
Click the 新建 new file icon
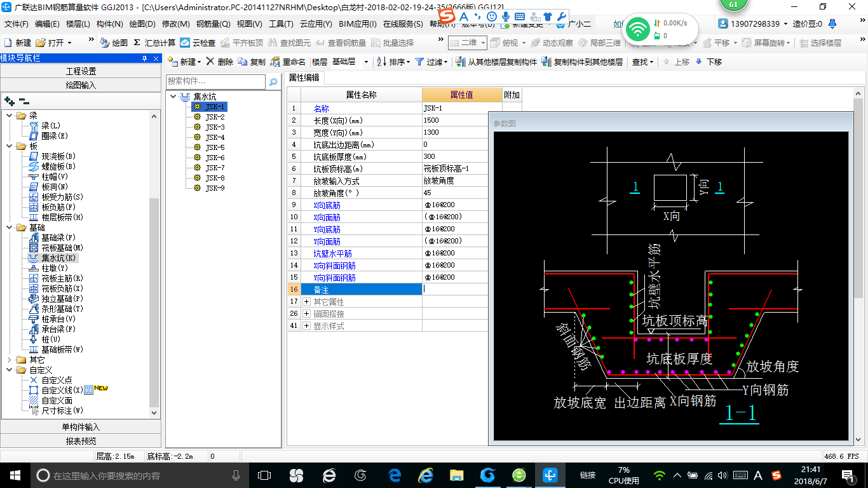pos(8,43)
